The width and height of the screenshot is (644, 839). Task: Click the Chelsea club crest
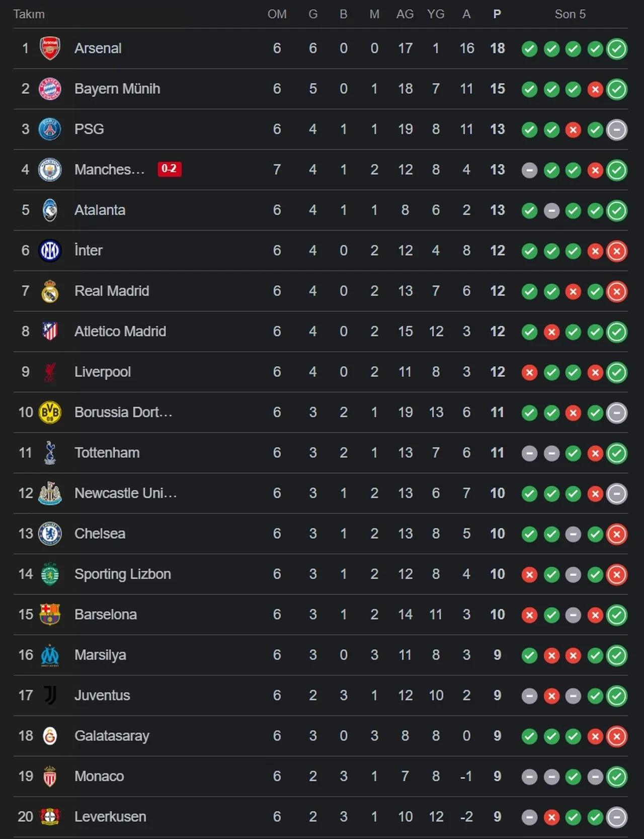(x=50, y=534)
